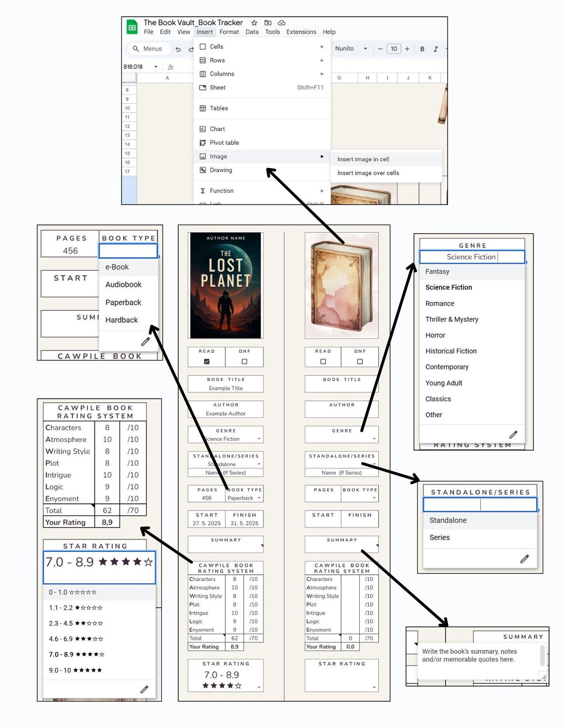Click the edit pencil in Standalone/Series dropdown

pos(524,559)
